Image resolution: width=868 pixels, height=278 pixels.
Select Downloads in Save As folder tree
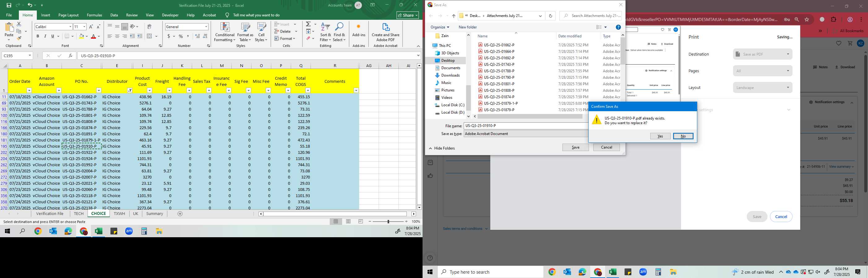(450, 75)
